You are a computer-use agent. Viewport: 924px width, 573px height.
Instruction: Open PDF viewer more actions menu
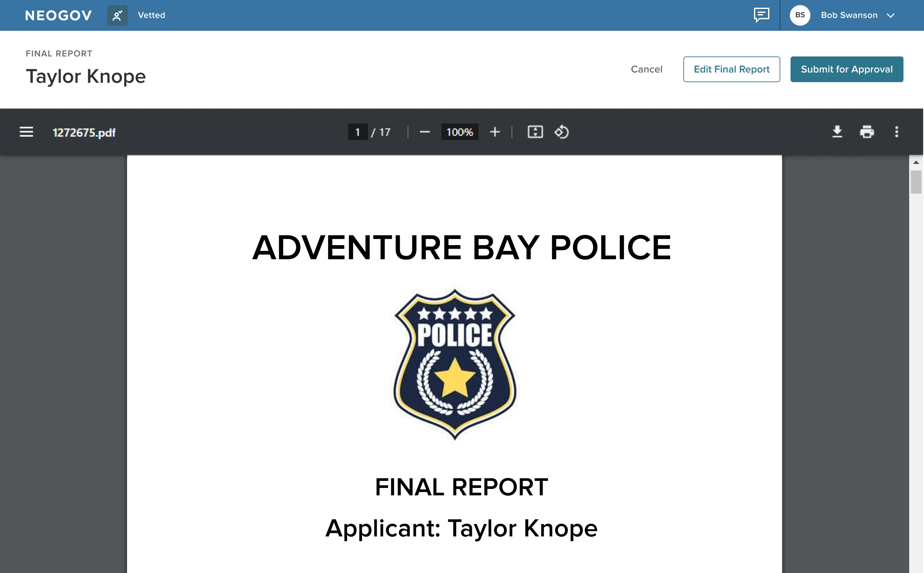[x=897, y=132]
